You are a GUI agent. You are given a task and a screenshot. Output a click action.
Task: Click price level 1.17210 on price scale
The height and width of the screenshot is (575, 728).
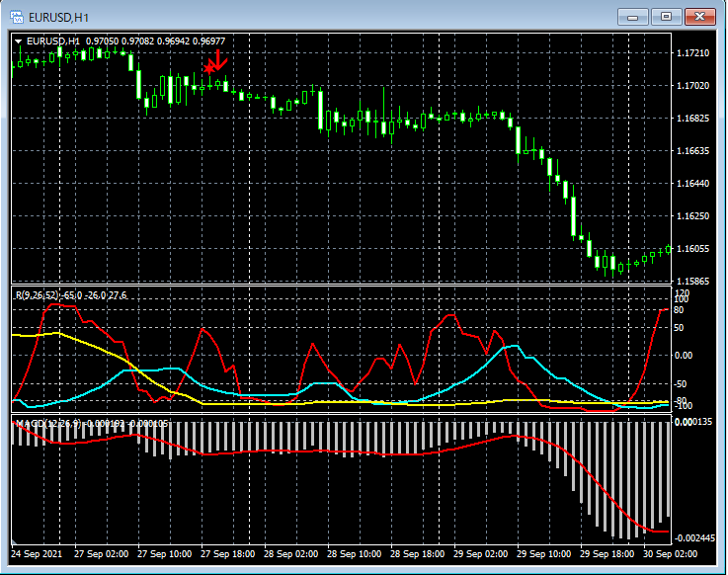693,53
